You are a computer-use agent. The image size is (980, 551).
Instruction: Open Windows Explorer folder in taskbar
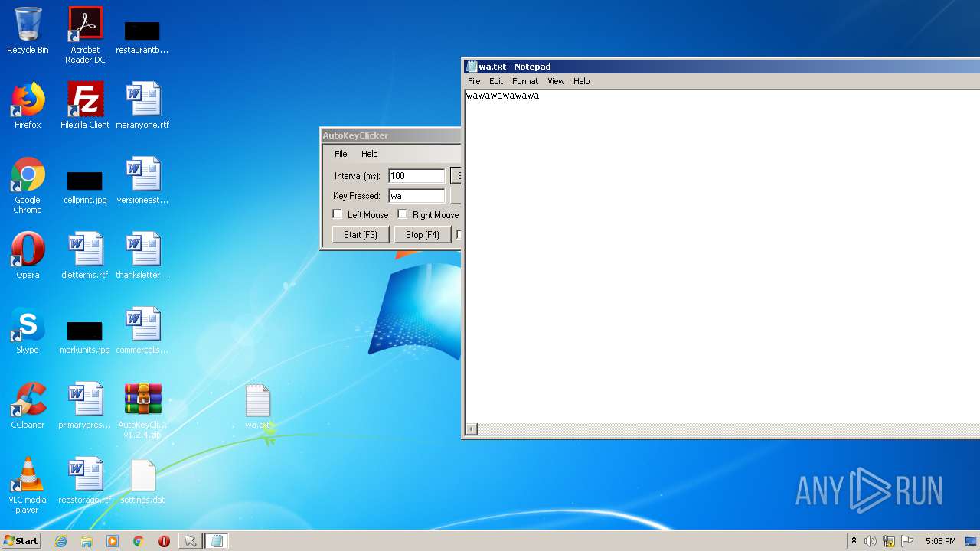[x=87, y=541]
